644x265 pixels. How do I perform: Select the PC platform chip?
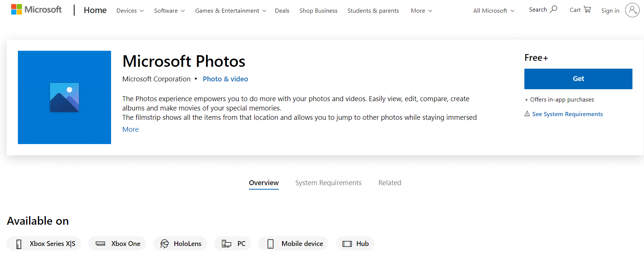233,244
